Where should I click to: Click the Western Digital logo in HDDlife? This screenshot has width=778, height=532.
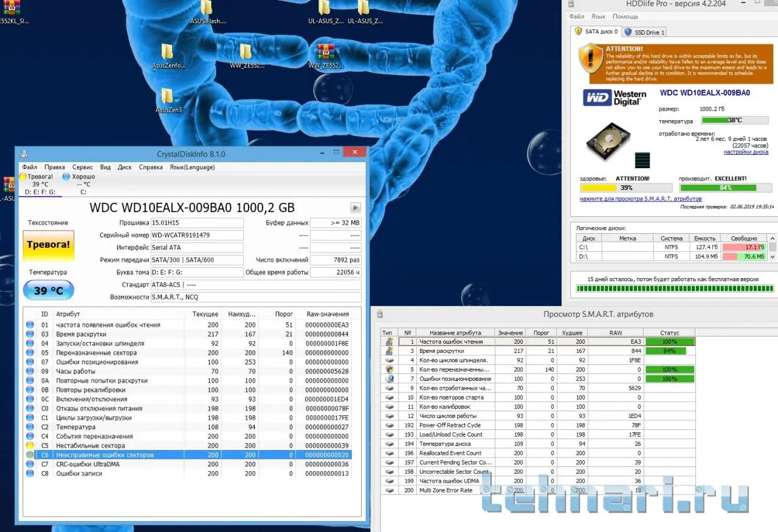point(614,98)
